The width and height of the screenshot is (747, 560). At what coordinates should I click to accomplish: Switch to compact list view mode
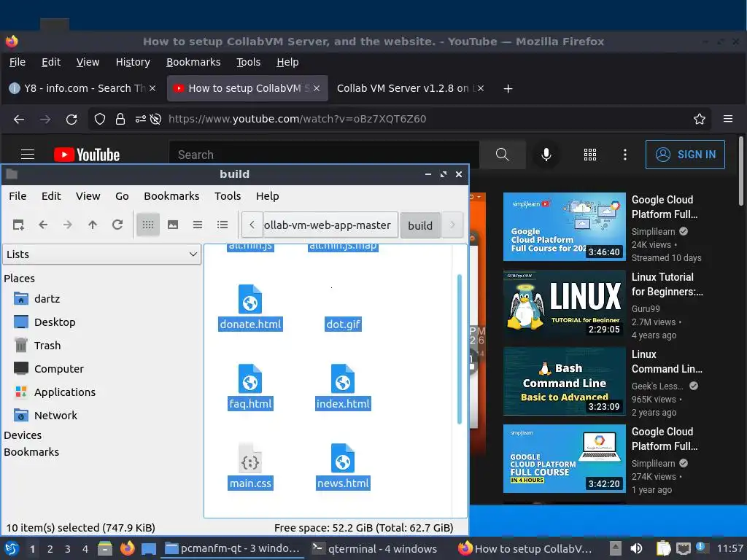point(198,225)
